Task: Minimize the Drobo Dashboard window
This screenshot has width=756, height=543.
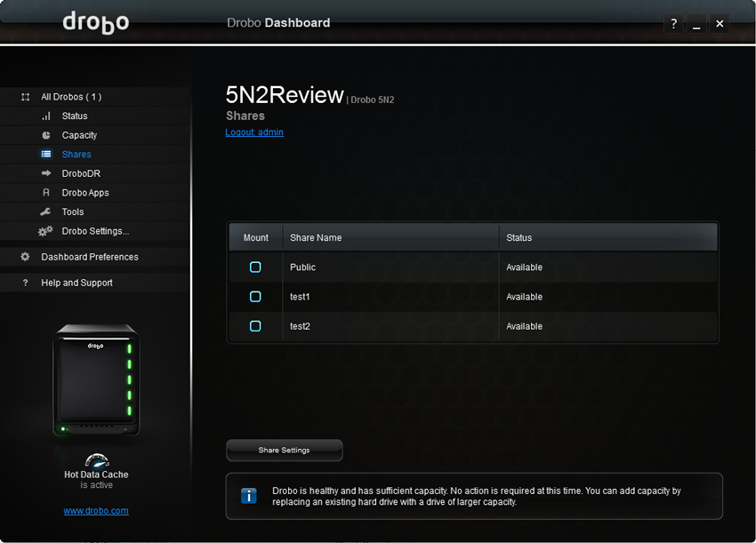Action: (696, 23)
